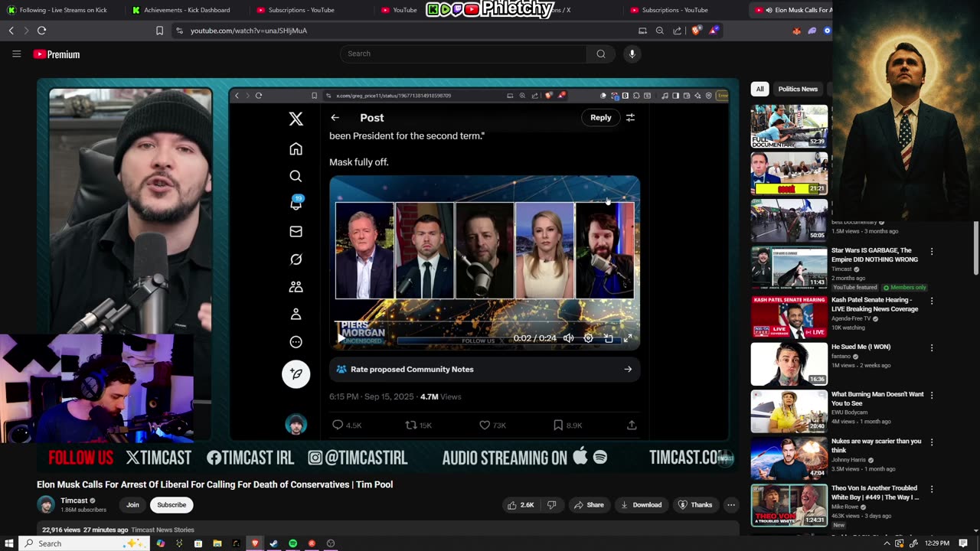The height and width of the screenshot is (551, 980).
Task: Click into the YouTube Search field
Action: click(x=463, y=54)
